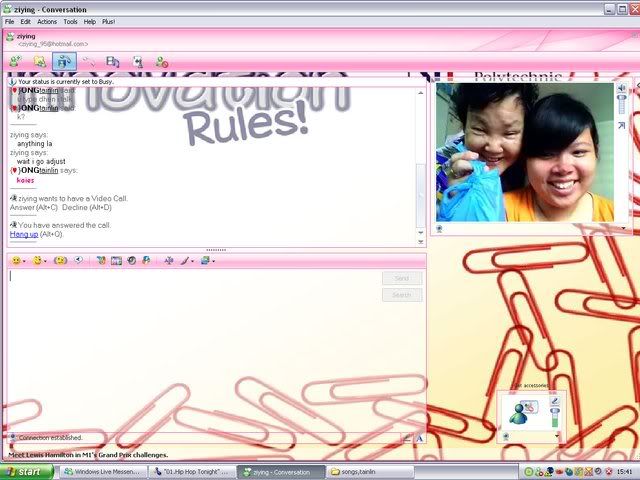Image resolution: width=640 pixels, height=480 pixels.
Task: Click the Plus! colorful tool icon
Action: (101, 260)
